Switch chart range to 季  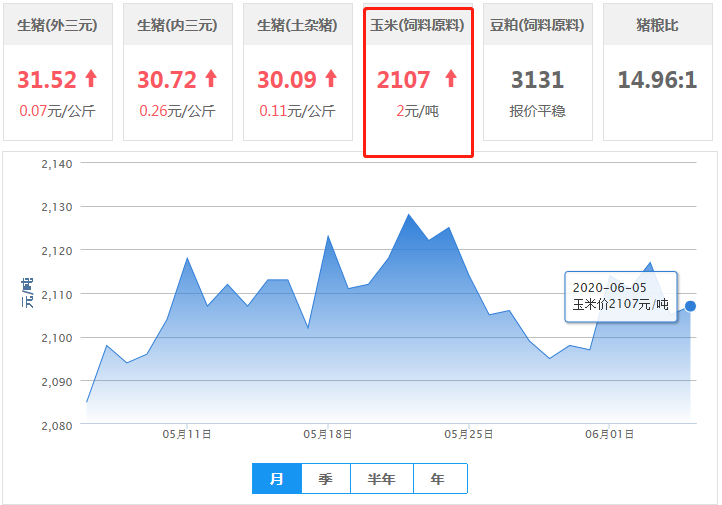[x=326, y=479]
